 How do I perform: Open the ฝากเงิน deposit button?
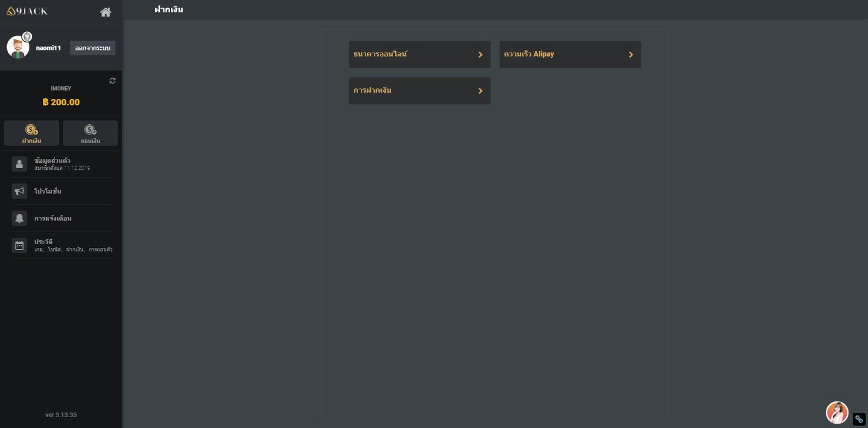(x=31, y=133)
